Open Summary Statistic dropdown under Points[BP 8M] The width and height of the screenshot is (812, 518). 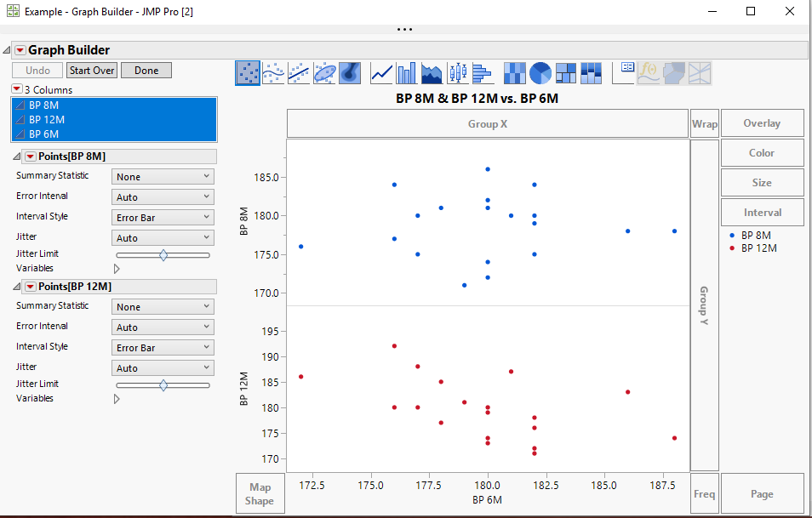[x=163, y=176]
